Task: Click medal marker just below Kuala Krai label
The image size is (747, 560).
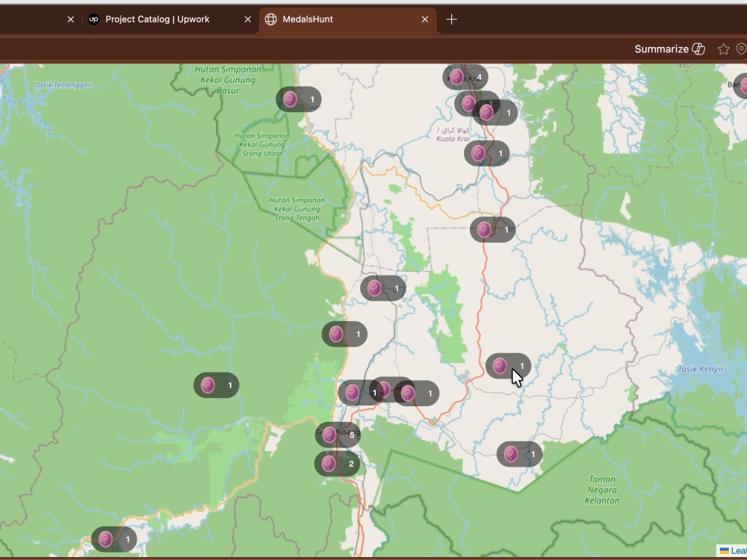Action: pyautogui.click(x=487, y=153)
